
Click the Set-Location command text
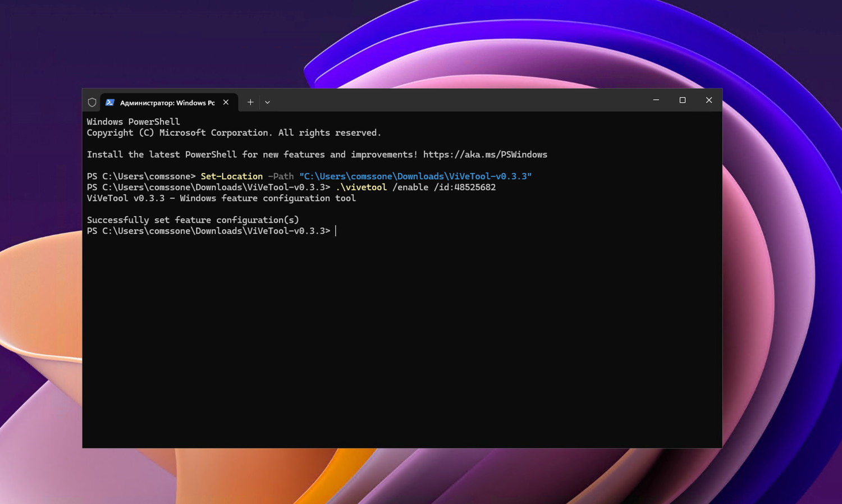click(x=232, y=176)
